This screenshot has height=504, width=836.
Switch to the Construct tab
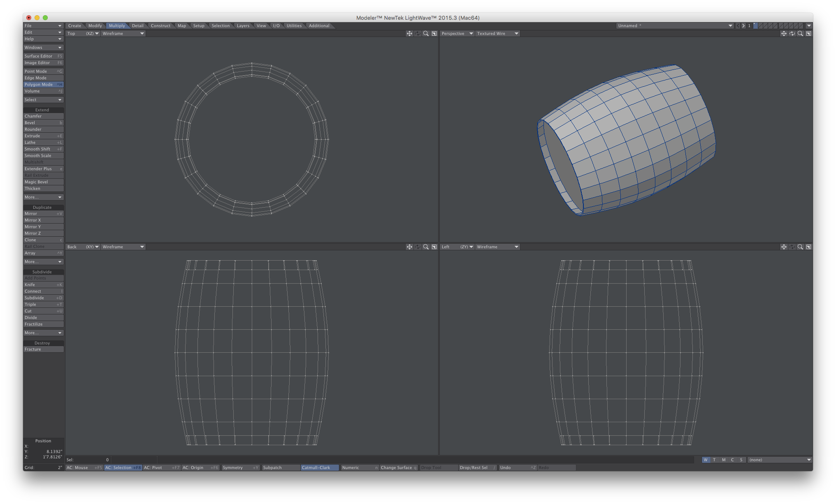[160, 26]
